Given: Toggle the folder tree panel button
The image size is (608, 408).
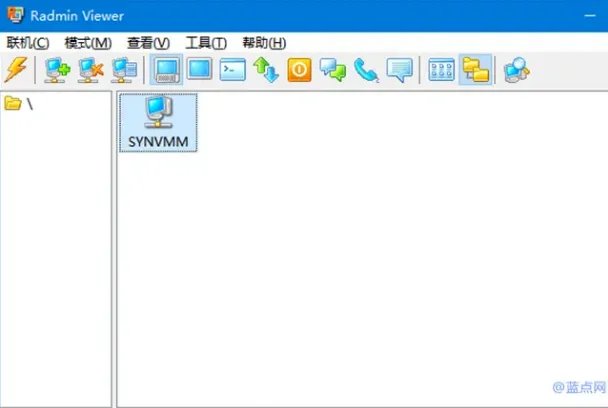Looking at the screenshot, I should pos(475,69).
